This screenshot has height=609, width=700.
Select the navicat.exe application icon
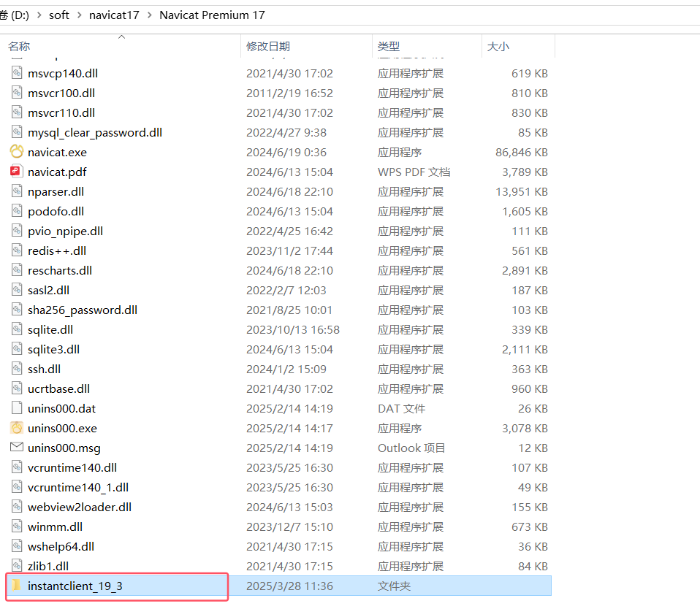tap(17, 152)
